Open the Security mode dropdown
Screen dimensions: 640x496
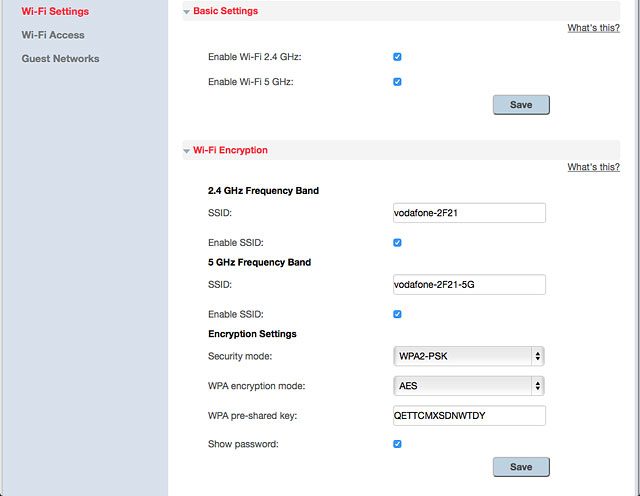469,356
